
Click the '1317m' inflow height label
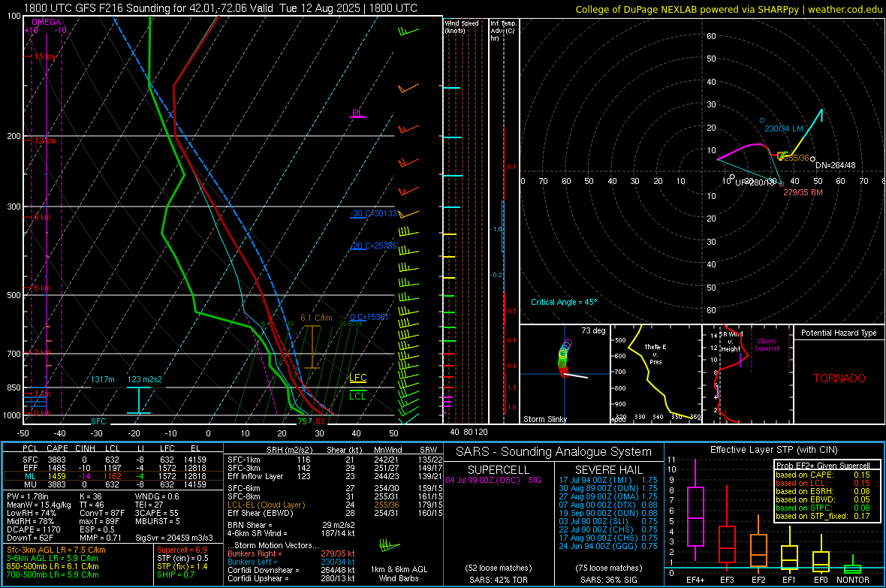pos(102,379)
